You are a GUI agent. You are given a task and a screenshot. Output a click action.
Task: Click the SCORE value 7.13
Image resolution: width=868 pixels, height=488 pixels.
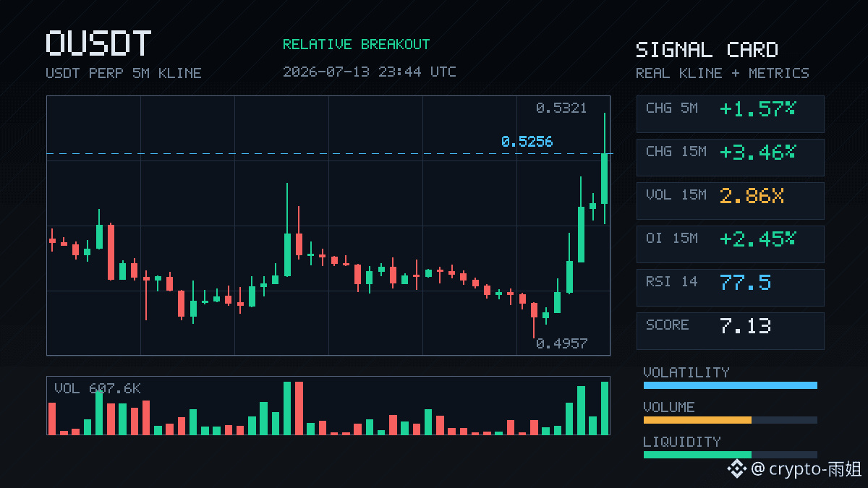745,325
